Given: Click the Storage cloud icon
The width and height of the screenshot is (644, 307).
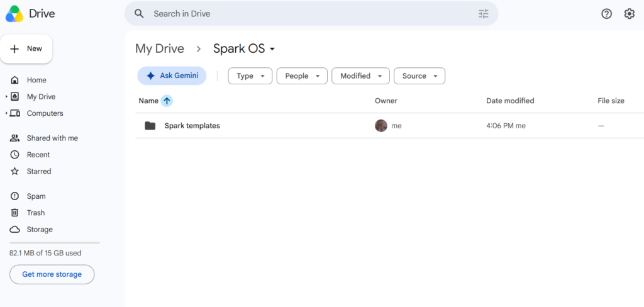Looking at the screenshot, I should pyautogui.click(x=15, y=230).
